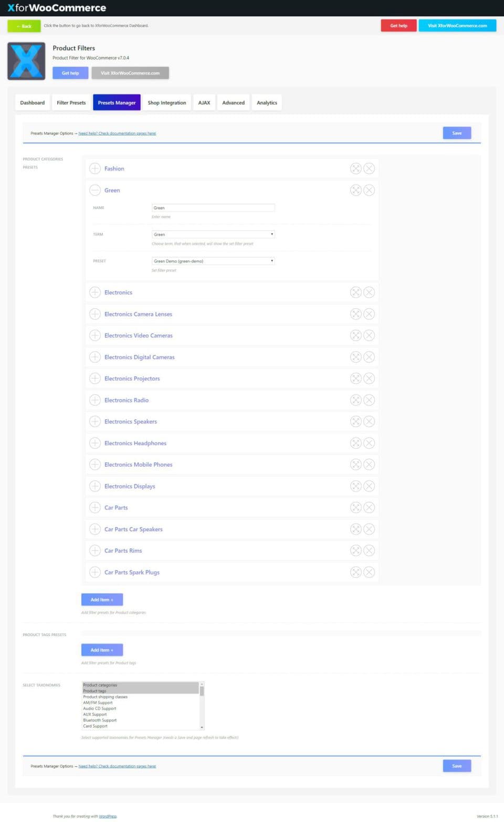Remove the Electronics Digital Cameras preset

click(369, 357)
